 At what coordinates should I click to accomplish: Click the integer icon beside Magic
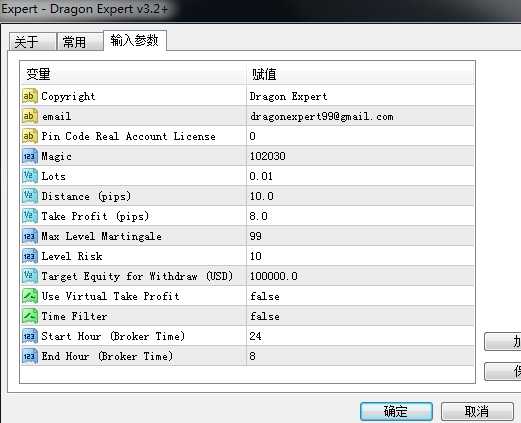[x=29, y=156]
